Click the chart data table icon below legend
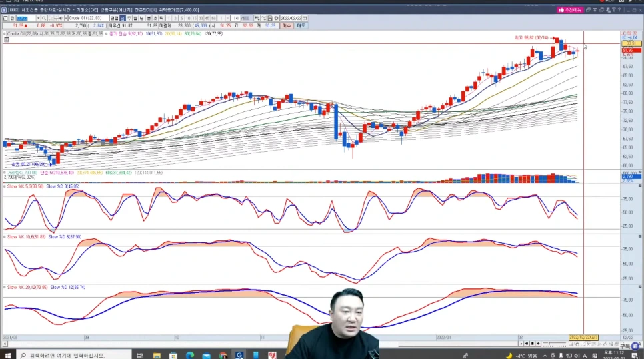 click(x=7, y=40)
